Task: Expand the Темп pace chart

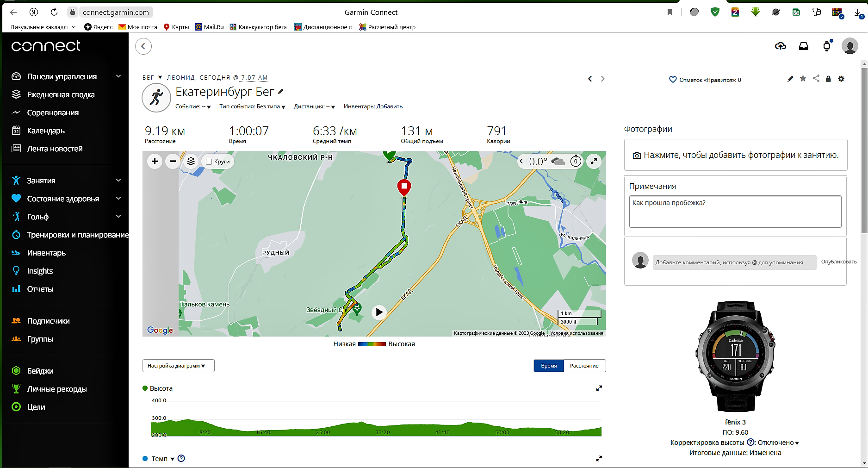Action: [x=599, y=459]
